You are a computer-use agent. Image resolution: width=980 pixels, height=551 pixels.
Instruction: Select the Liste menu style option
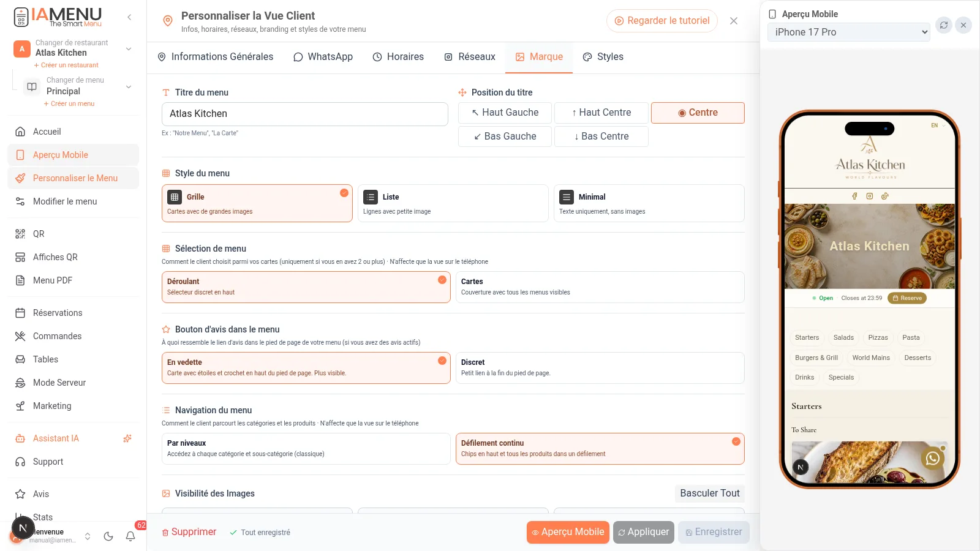453,203
